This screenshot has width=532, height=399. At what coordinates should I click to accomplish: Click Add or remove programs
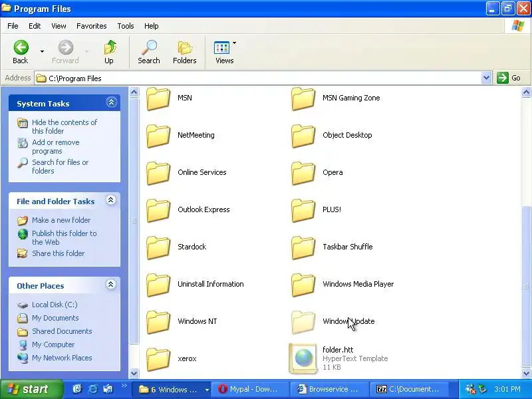coord(56,146)
